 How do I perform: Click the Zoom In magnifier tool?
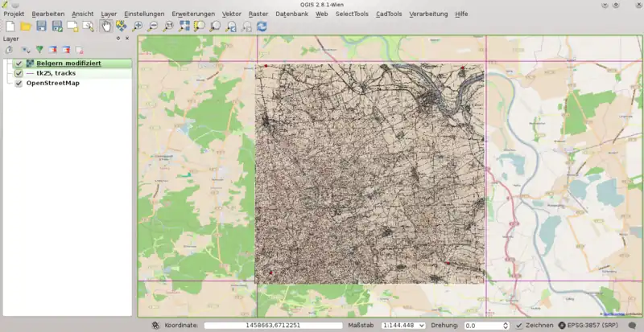coord(138,27)
